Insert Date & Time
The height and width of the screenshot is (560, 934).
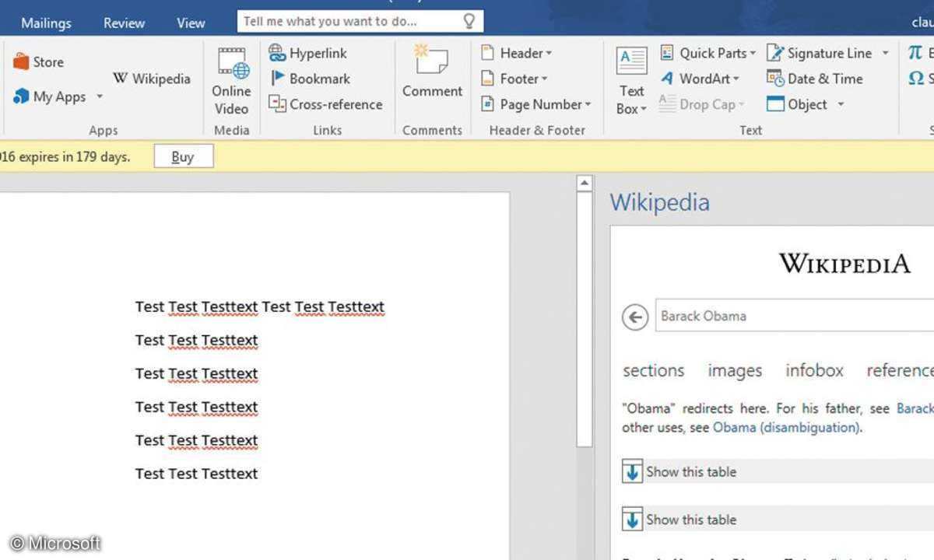point(815,79)
